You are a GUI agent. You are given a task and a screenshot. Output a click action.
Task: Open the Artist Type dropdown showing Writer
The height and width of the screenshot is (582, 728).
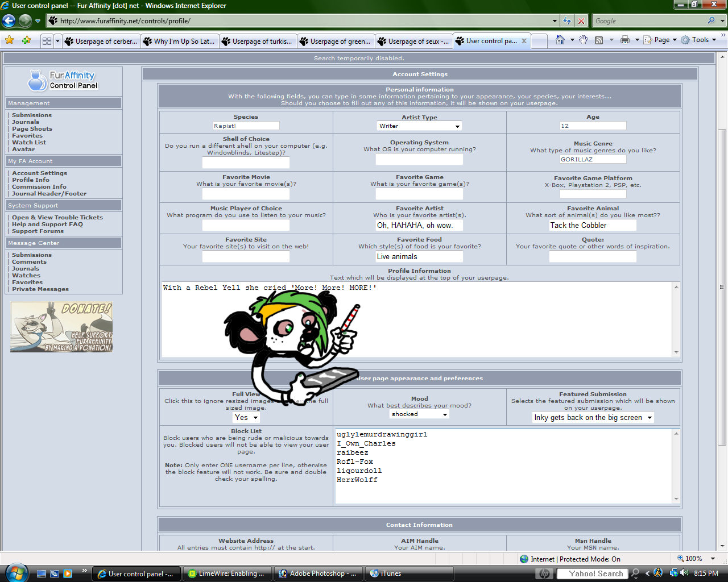pyautogui.click(x=419, y=126)
